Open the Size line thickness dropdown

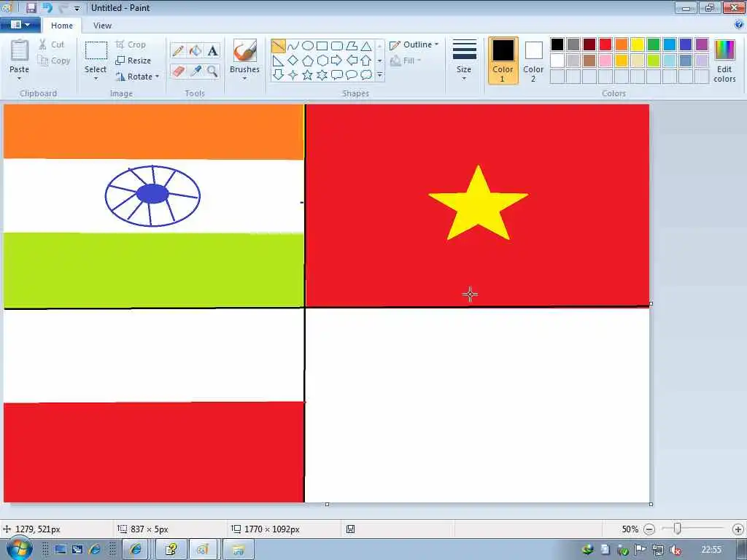click(x=464, y=60)
